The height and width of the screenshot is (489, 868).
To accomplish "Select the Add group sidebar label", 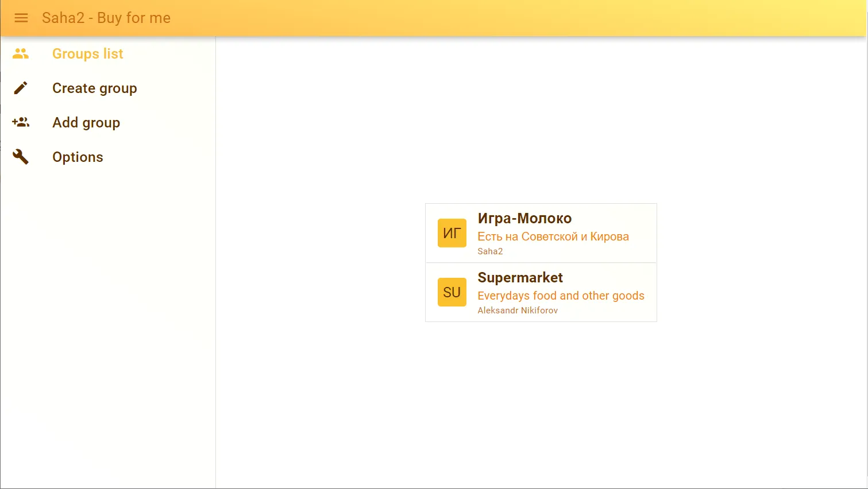I will 86,122.
